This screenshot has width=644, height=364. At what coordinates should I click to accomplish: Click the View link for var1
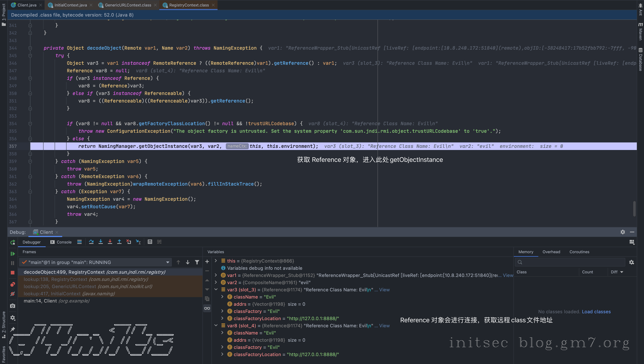(508, 275)
